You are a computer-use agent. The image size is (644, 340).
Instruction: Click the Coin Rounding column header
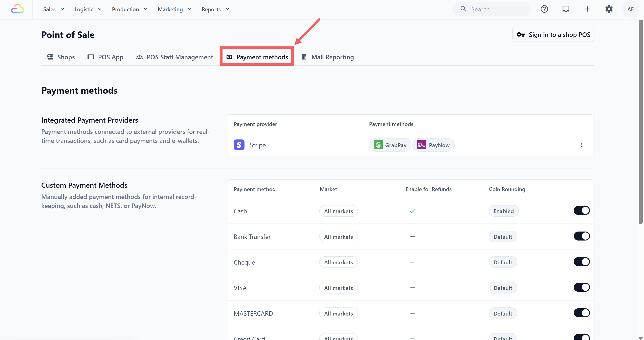[507, 189]
